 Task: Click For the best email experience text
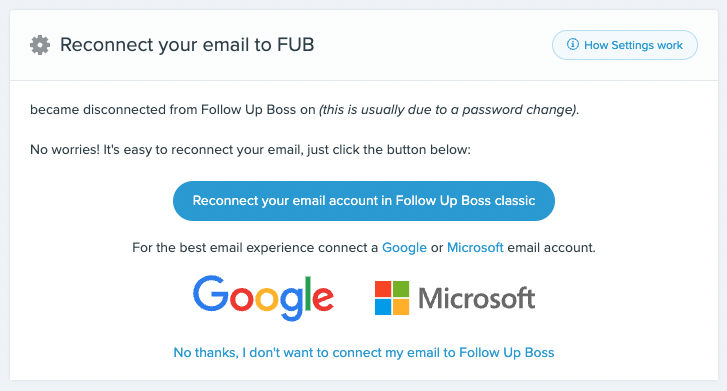[x=255, y=248]
